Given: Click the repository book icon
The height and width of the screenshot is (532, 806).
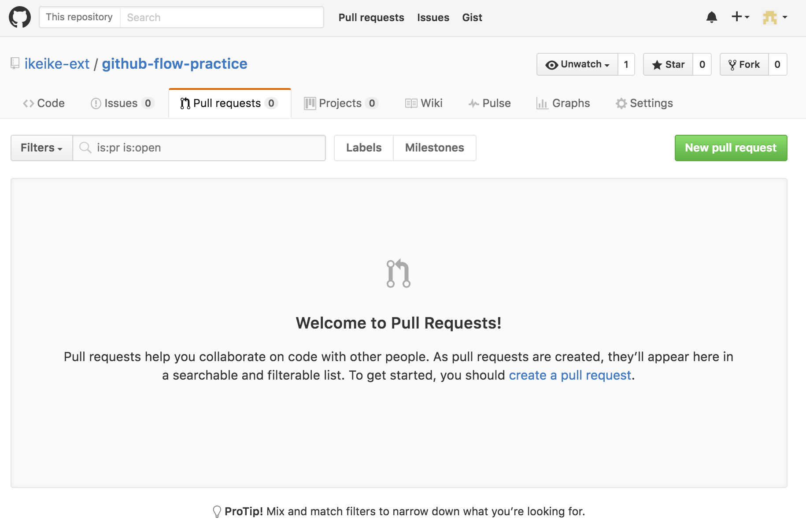Looking at the screenshot, I should click(15, 63).
